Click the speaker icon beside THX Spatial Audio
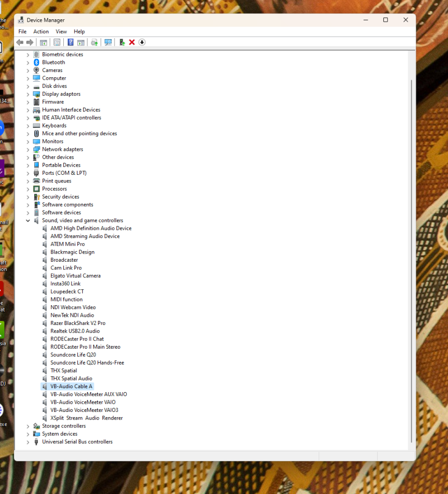448x494 pixels. pos(45,379)
